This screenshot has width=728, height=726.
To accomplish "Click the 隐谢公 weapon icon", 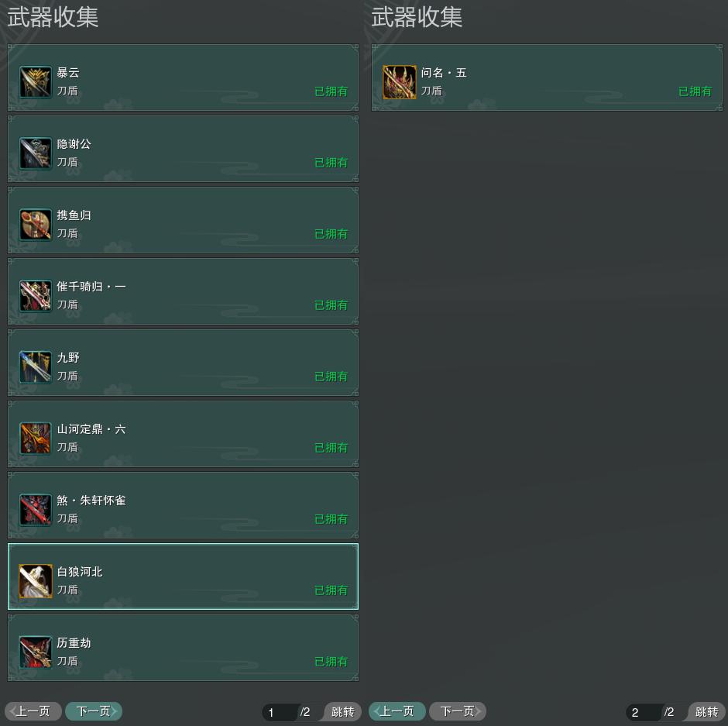I will tap(36, 153).
